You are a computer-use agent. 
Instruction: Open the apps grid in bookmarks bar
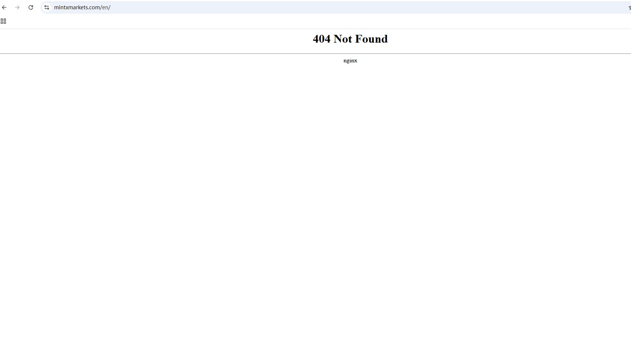(3, 21)
